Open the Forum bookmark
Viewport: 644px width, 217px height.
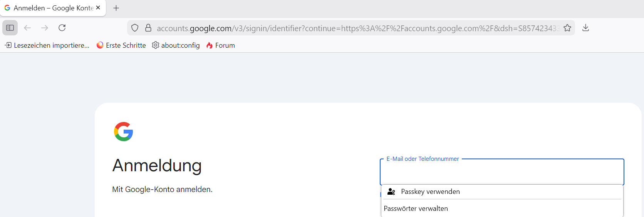220,45
